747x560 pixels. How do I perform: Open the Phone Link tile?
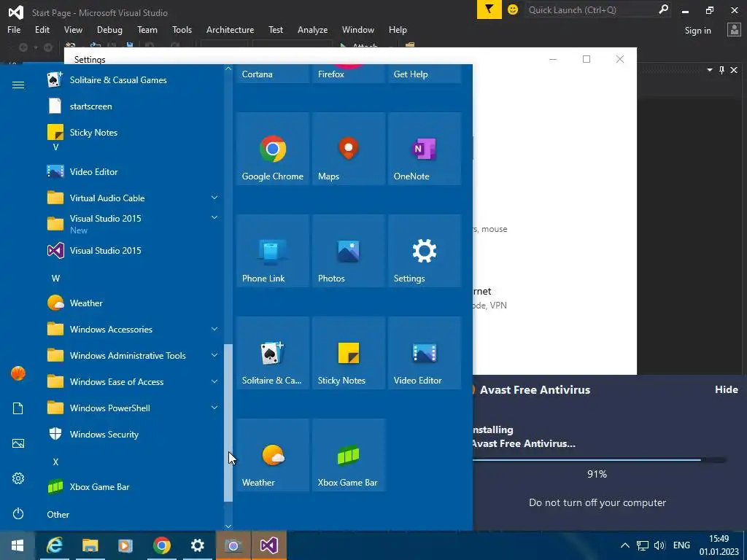[x=273, y=251]
